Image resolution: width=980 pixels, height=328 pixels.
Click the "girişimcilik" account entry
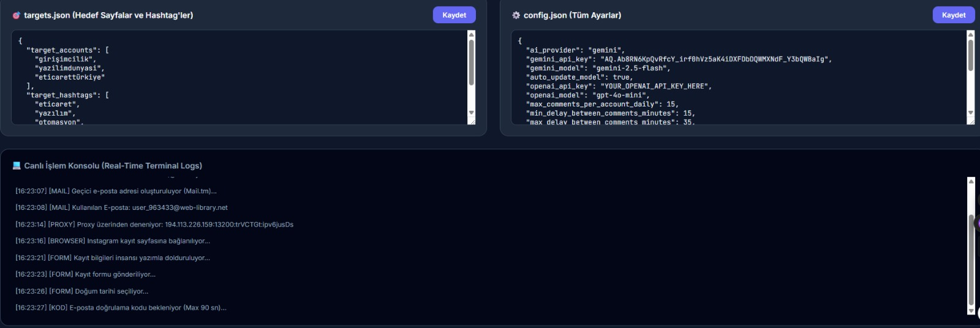pyautogui.click(x=66, y=59)
